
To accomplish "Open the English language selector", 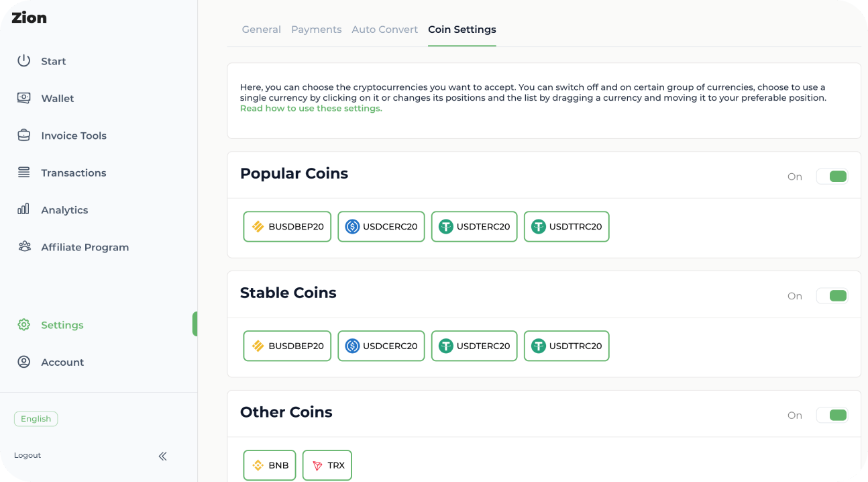I will coord(36,419).
